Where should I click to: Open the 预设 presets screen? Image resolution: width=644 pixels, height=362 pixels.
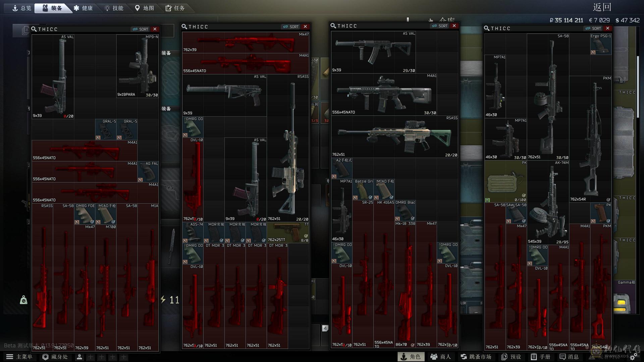[x=511, y=357]
